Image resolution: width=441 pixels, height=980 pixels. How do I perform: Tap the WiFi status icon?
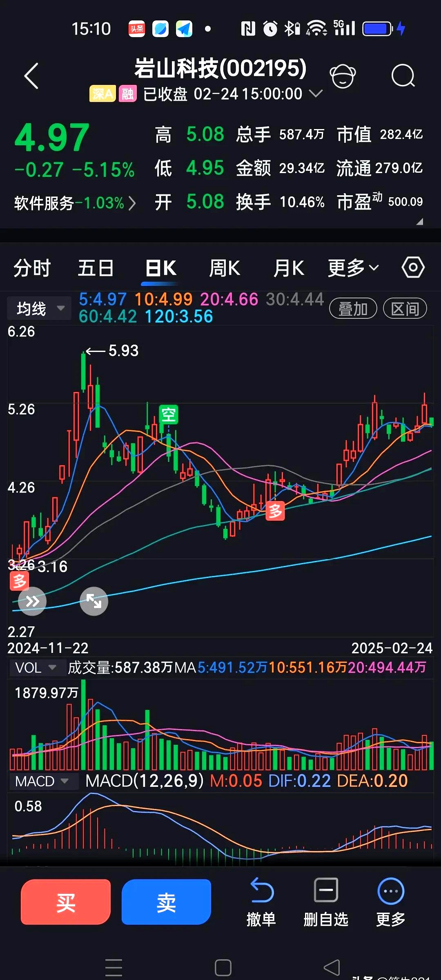tap(316, 29)
